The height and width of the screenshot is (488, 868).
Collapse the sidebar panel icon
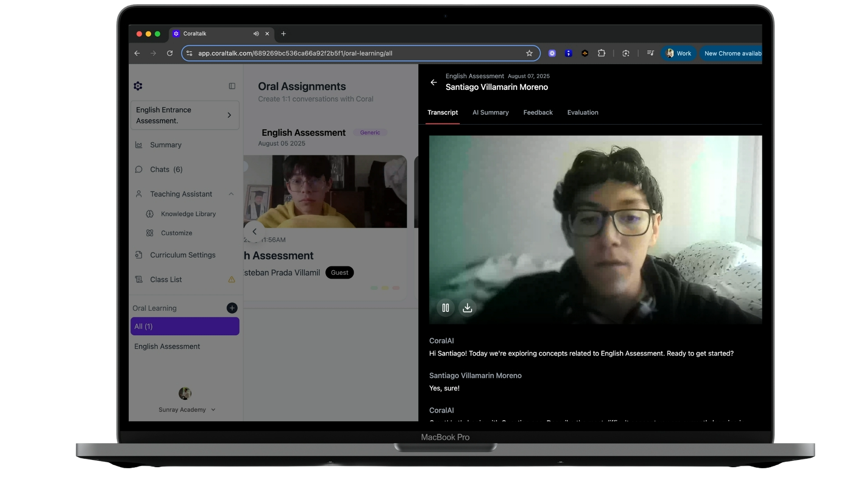pyautogui.click(x=232, y=86)
